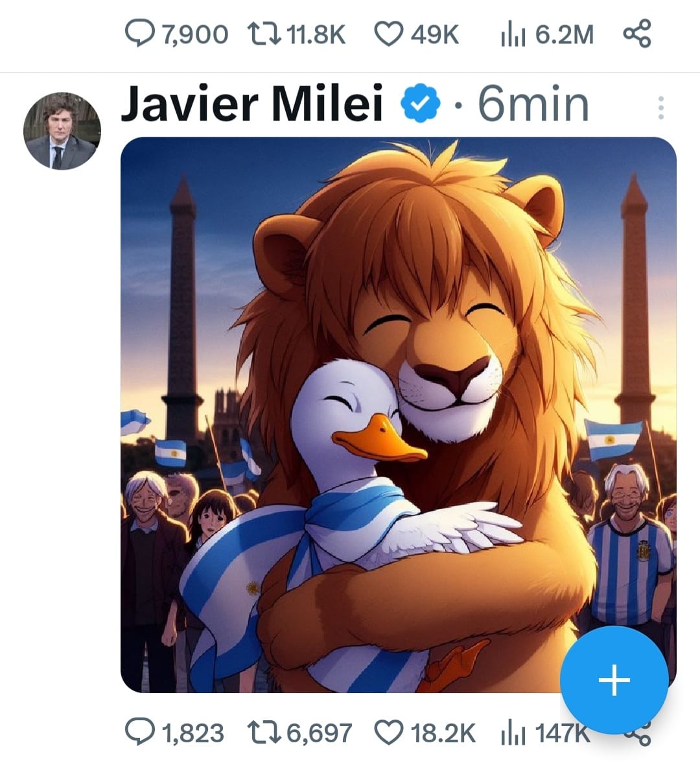Click the Javier Milei account name
The width and height of the screenshot is (700, 765).
click(252, 104)
